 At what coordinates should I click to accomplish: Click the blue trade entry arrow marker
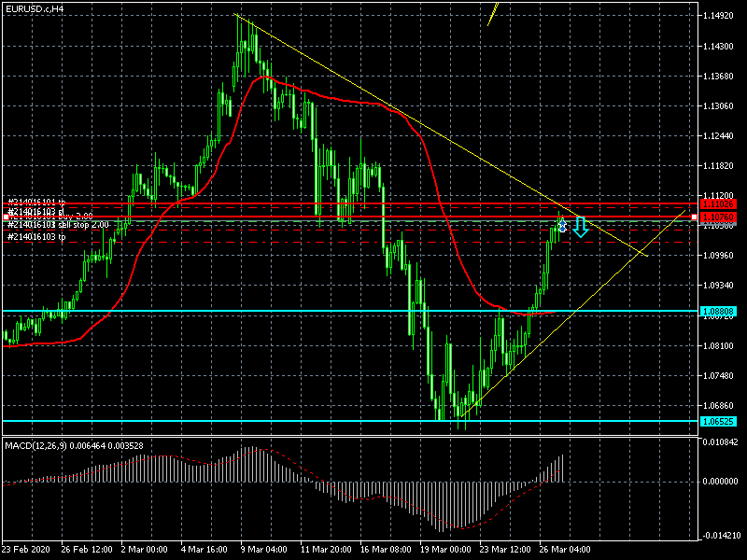click(x=562, y=226)
